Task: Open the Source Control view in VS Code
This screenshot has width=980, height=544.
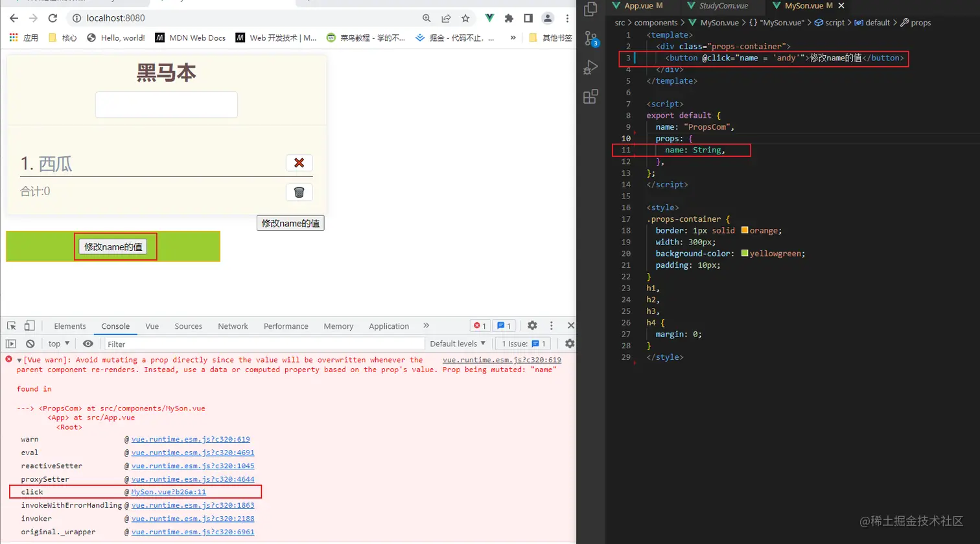Action: [x=590, y=38]
